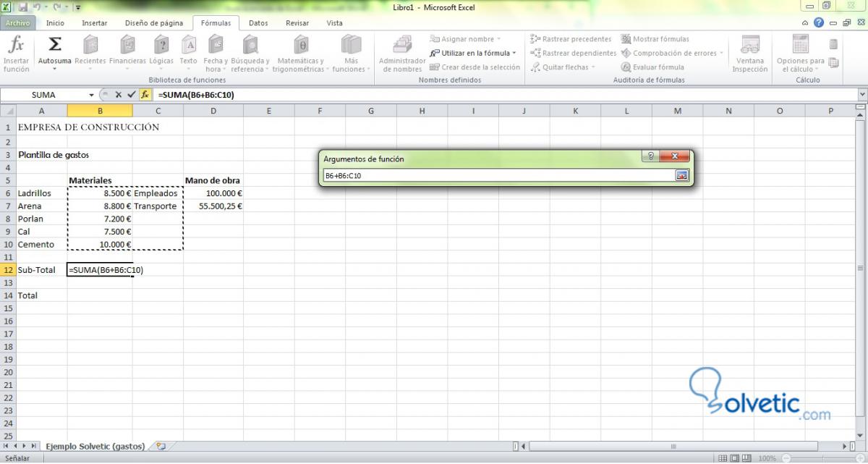The width and height of the screenshot is (868, 464).
Task: Switch to the Vista tab
Action: pos(334,23)
